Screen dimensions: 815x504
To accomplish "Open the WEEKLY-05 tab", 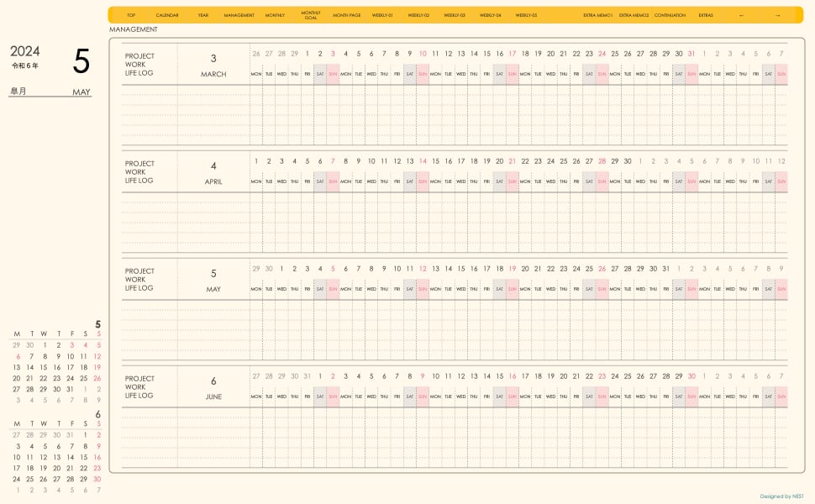I will [x=526, y=15].
